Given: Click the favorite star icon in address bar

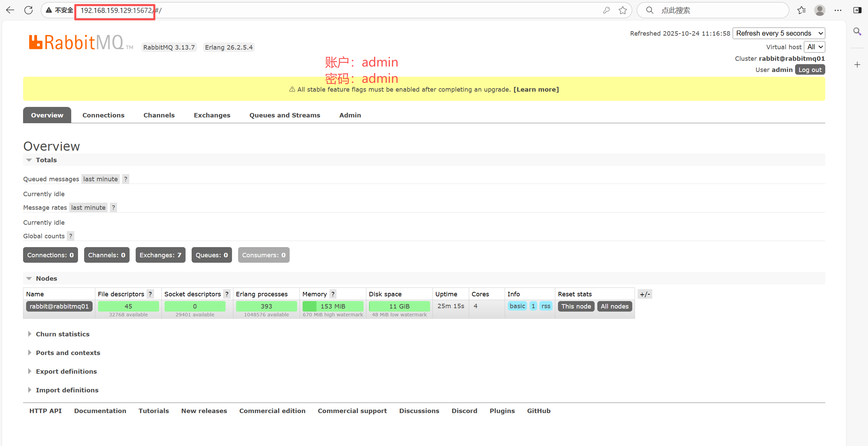Looking at the screenshot, I should [622, 10].
